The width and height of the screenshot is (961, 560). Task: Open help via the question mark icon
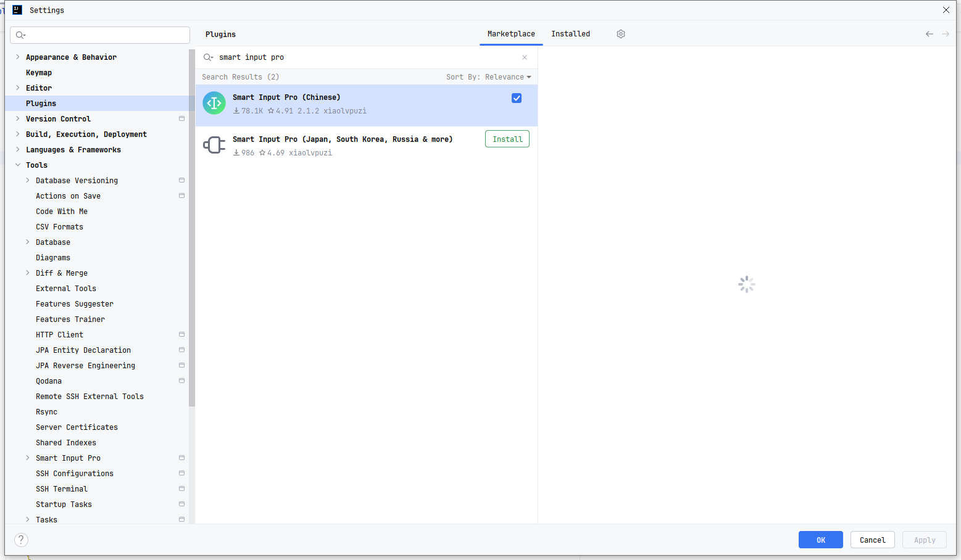point(20,540)
